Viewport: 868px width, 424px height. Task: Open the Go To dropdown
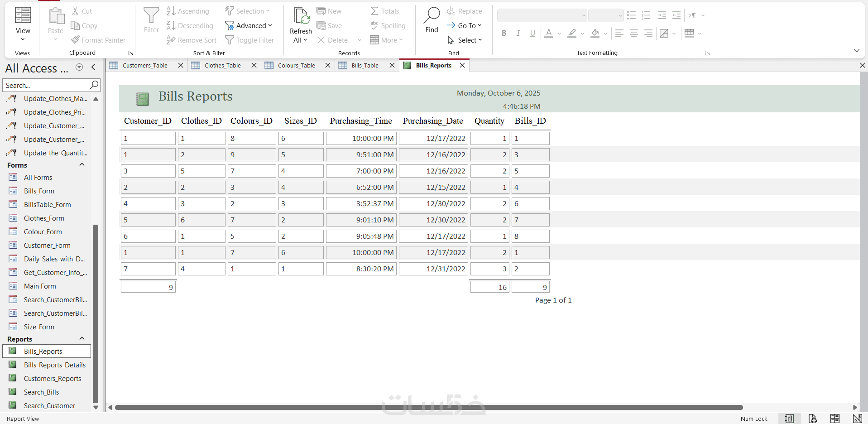464,25
